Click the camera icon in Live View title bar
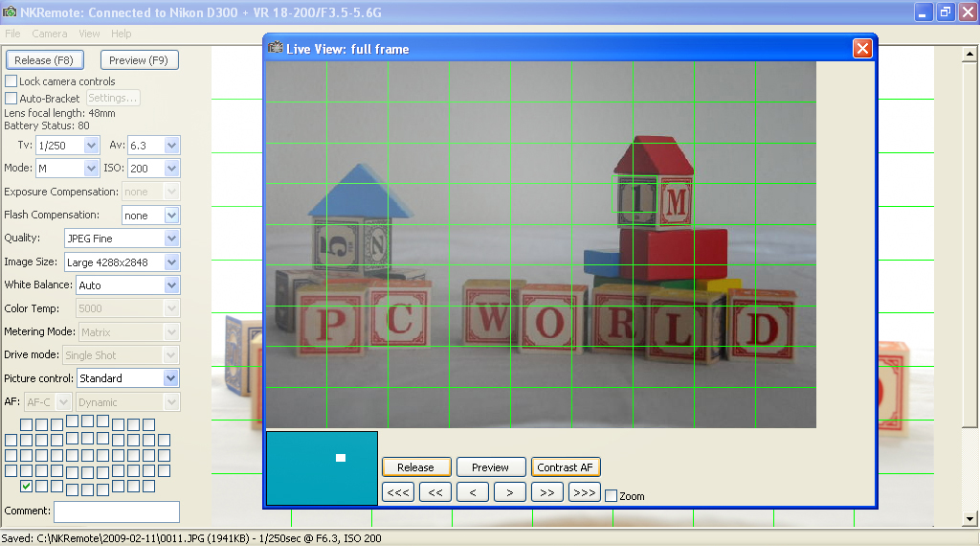Image resolution: width=980 pixels, height=546 pixels. pyautogui.click(x=276, y=48)
